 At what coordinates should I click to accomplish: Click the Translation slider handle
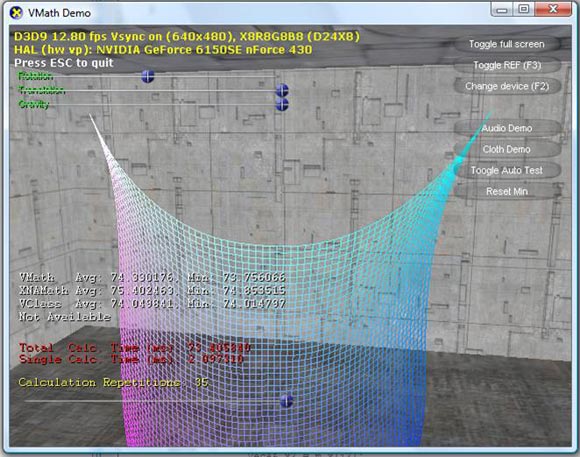[x=282, y=90]
